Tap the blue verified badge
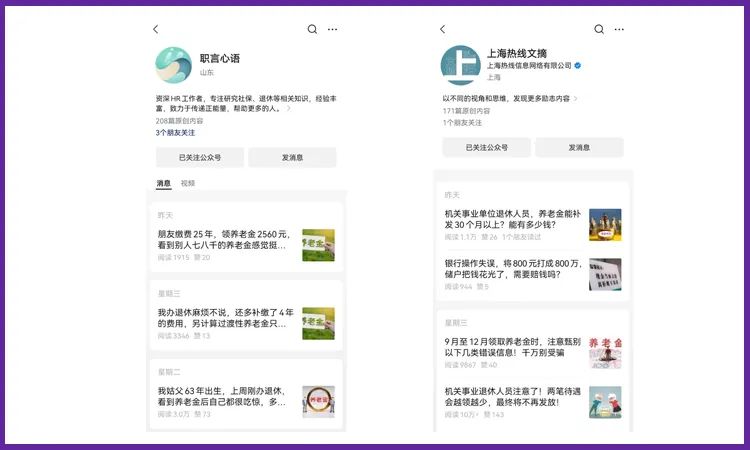This screenshot has height=450, width=750. 578,66
